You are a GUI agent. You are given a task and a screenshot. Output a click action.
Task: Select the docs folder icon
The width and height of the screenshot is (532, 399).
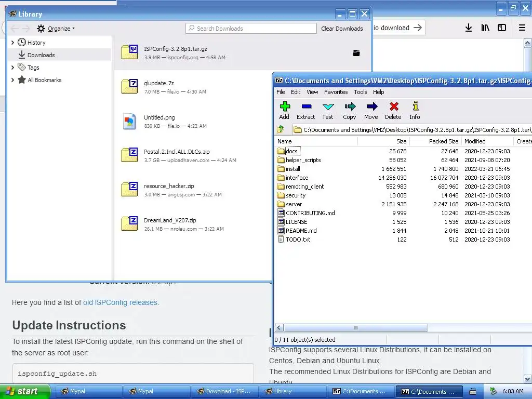click(281, 151)
